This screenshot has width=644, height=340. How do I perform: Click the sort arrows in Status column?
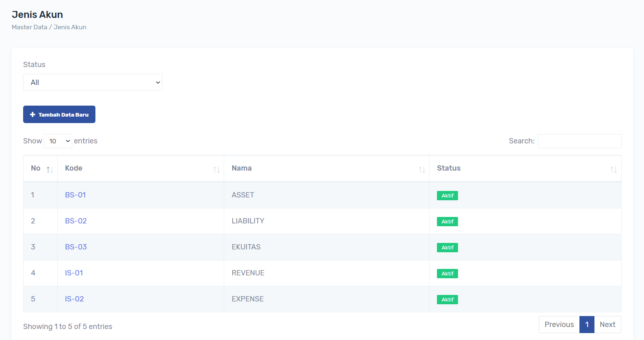pyautogui.click(x=613, y=169)
